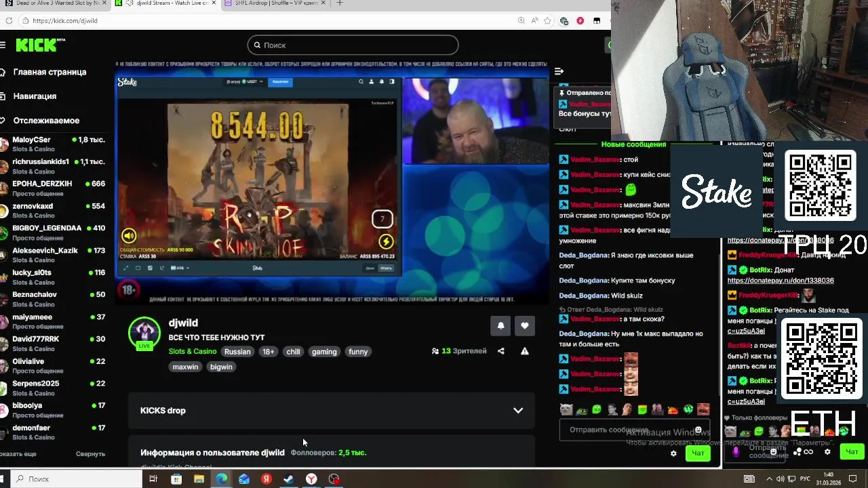Select the 18+ tag
The height and width of the screenshot is (488, 868).
(x=269, y=352)
